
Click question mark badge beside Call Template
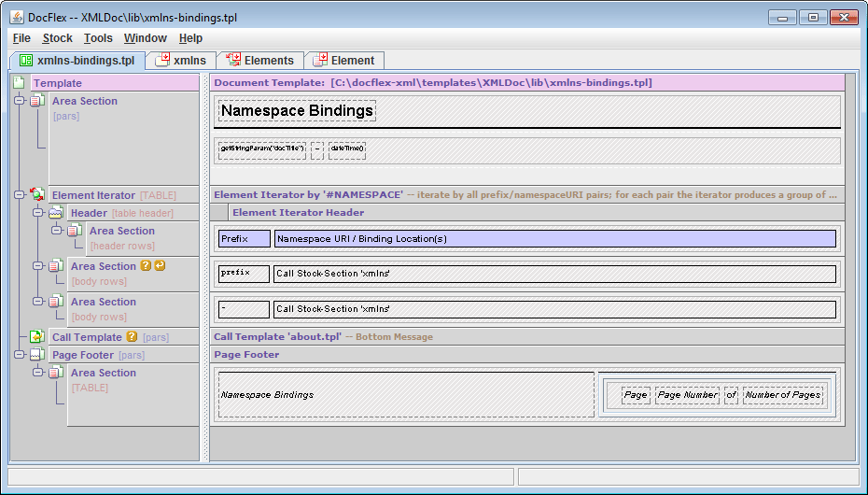click(x=132, y=337)
